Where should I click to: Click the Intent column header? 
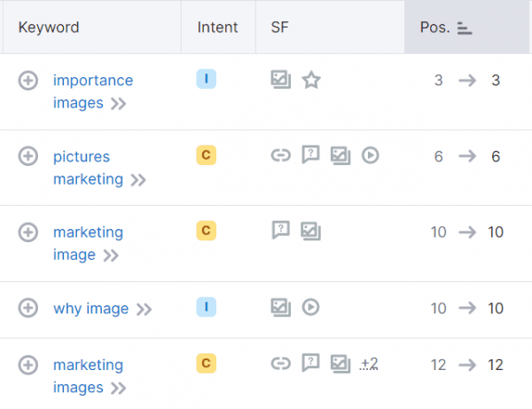217,28
